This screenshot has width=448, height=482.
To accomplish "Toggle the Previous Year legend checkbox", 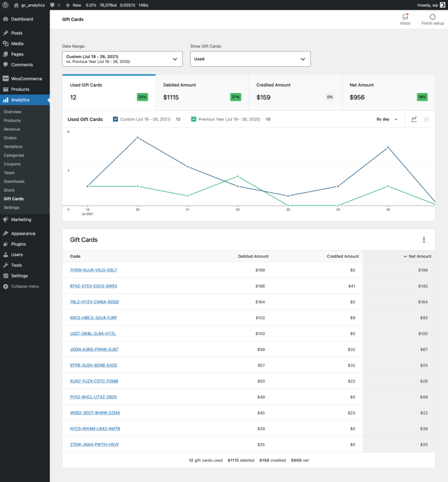I will (x=194, y=119).
